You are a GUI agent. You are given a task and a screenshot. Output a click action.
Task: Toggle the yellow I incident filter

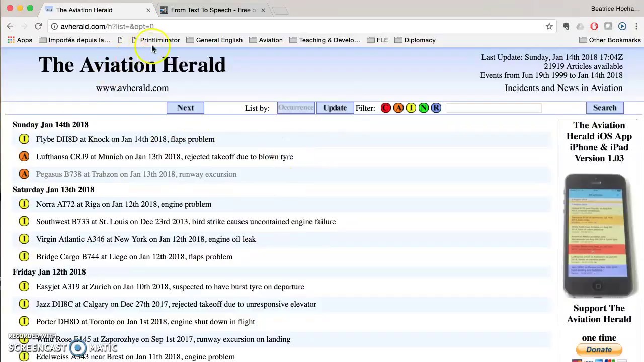pyautogui.click(x=411, y=108)
